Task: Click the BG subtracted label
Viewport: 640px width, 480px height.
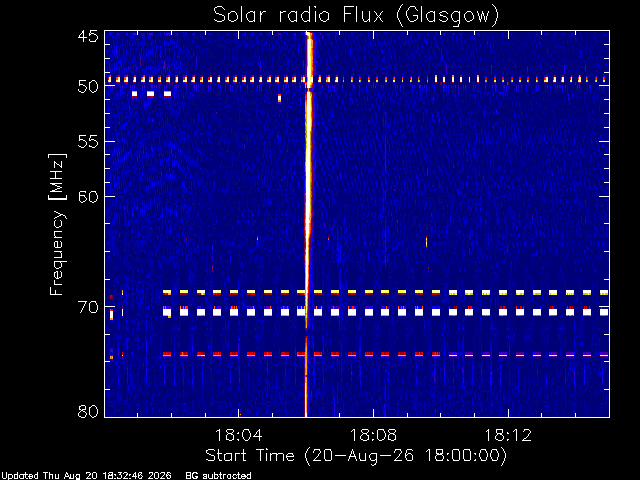Action: (x=218, y=476)
